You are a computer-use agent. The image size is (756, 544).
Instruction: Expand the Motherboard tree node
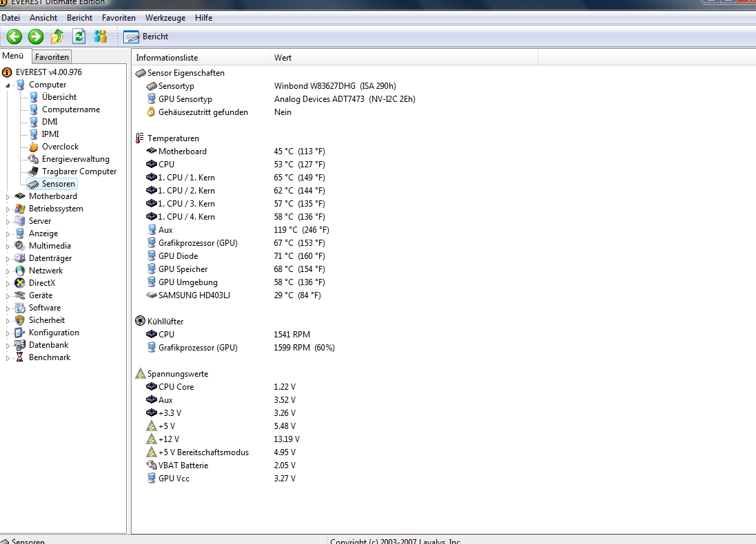coord(8,196)
